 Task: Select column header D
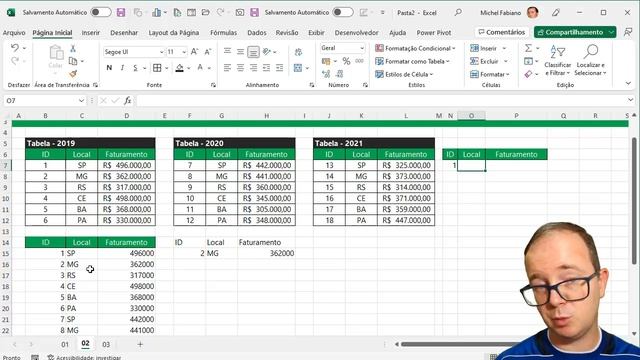pyautogui.click(x=127, y=116)
